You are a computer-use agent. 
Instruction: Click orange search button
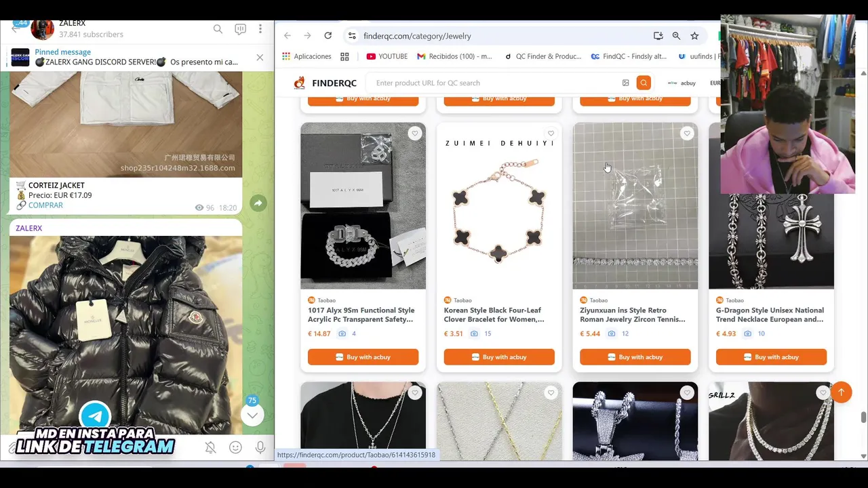click(x=644, y=83)
